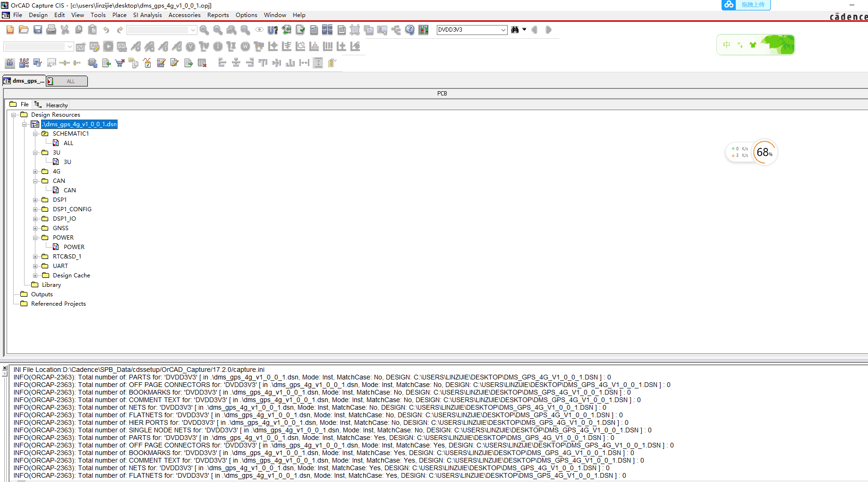This screenshot has height=482, width=868.
Task: Click the PSpice Run play button icon
Action: [x=108, y=46]
